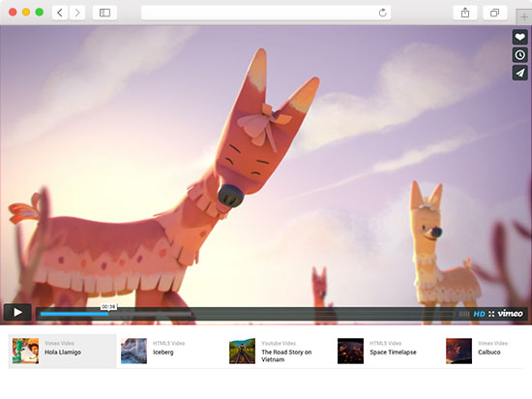This screenshot has width=532, height=399.
Task: Toggle HD quality on the player
Action: (x=479, y=314)
